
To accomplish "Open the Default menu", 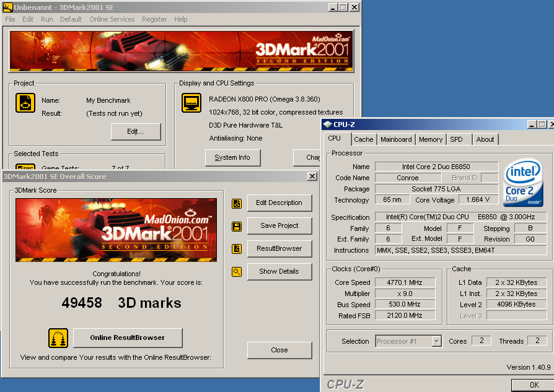I will pyautogui.click(x=71, y=19).
